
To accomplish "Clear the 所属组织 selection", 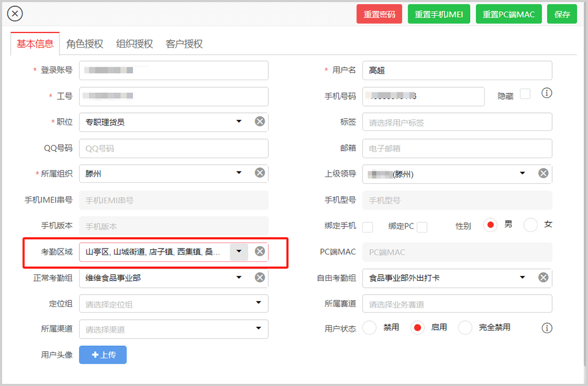I will coord(260,173).
